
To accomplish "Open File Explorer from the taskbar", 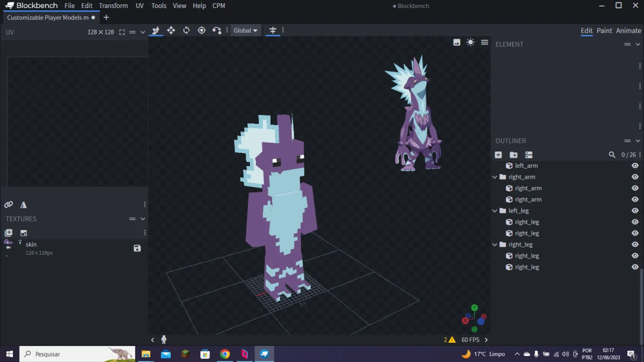I will click(145, 354).
